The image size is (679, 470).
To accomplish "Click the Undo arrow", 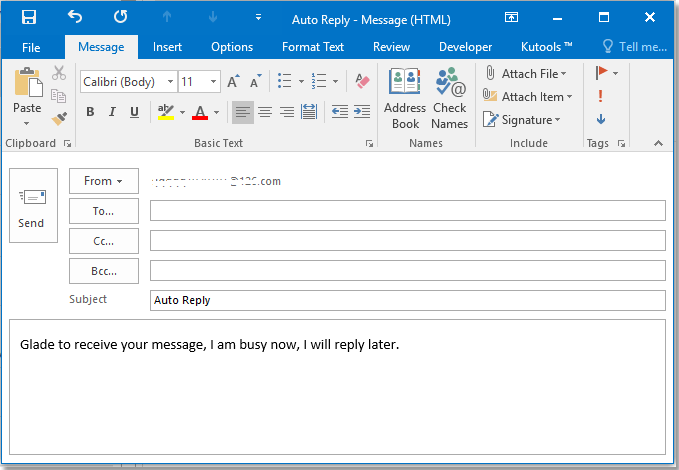I will click(x=75, y=17).
